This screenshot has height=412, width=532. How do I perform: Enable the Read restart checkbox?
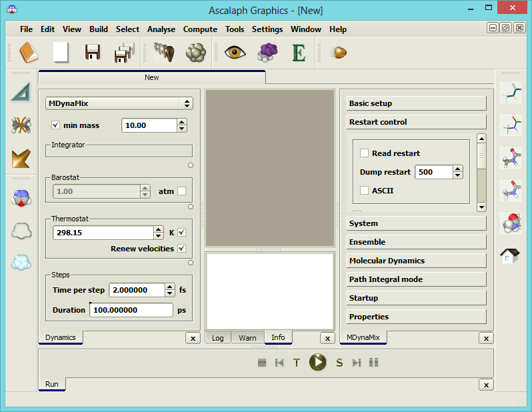(364, 153)
